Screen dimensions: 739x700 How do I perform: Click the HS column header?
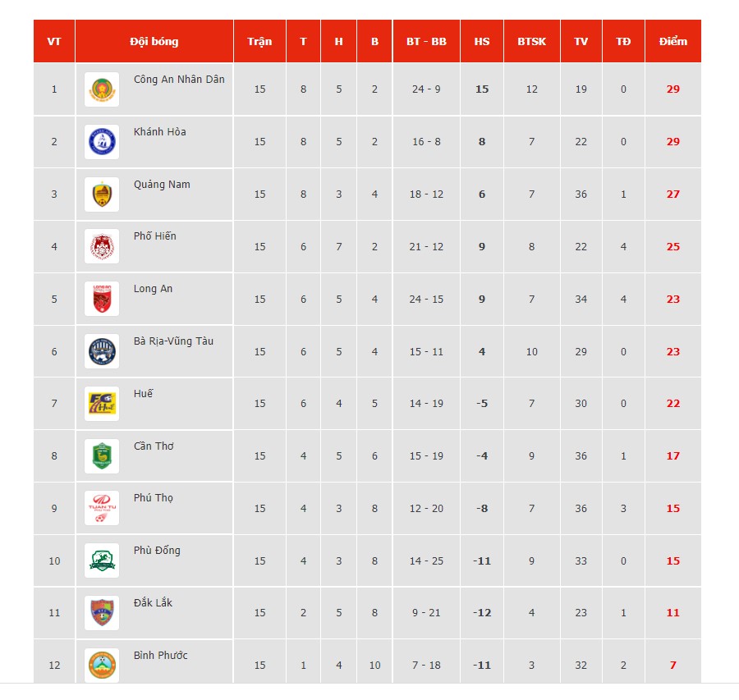(x=482, y=42)
